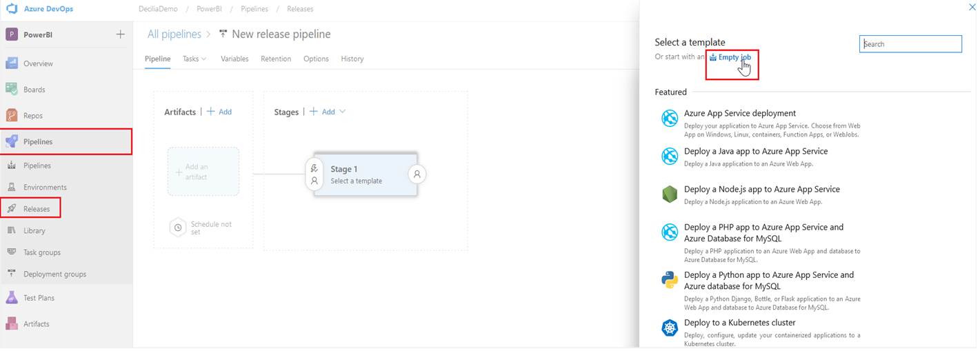This screenshot has width=980, height=351.
Task: Open the Boards sidebar icon
Action: [x=12, y=90]
